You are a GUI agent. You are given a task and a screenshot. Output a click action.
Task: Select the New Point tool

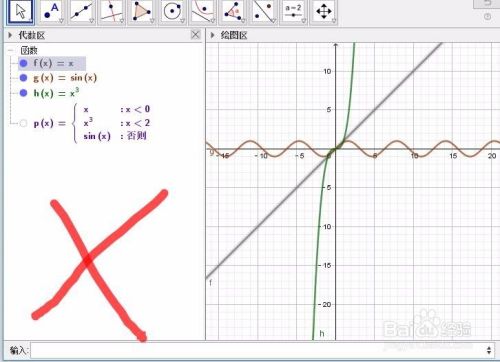tap(51, 11)
